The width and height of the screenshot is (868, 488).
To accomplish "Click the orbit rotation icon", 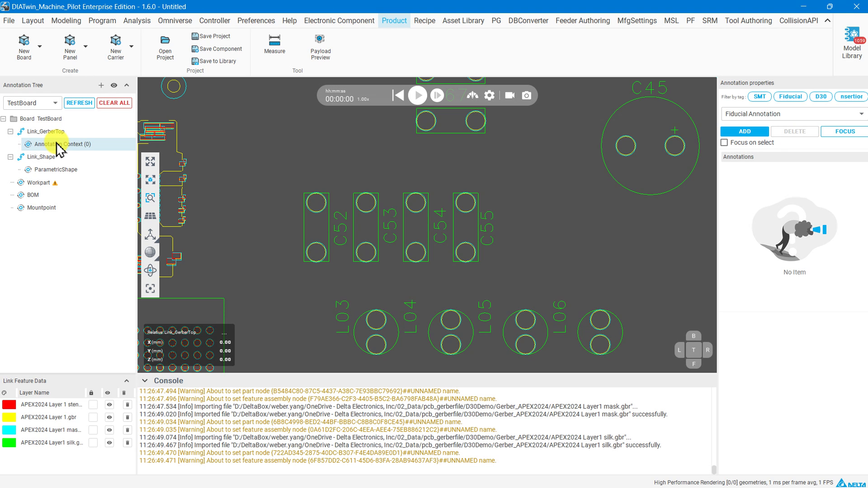I will pyautogui.click(x=150, y=270).
